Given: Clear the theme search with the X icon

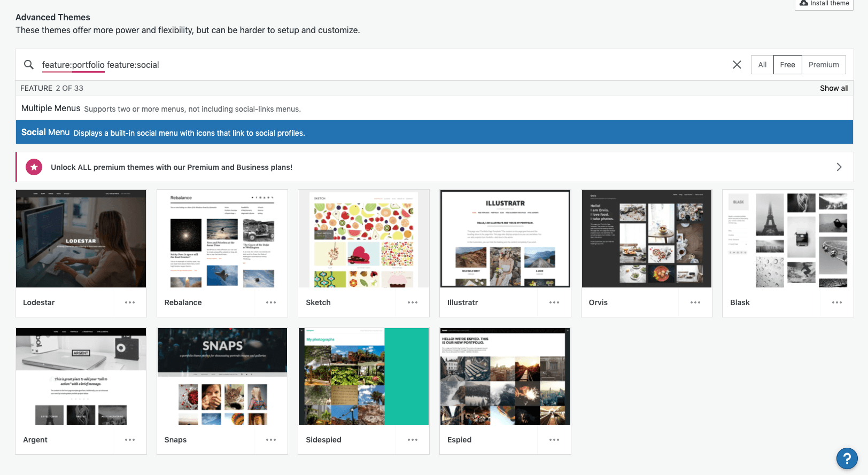Looking at the screenshot, I should [x=737, y=65].
